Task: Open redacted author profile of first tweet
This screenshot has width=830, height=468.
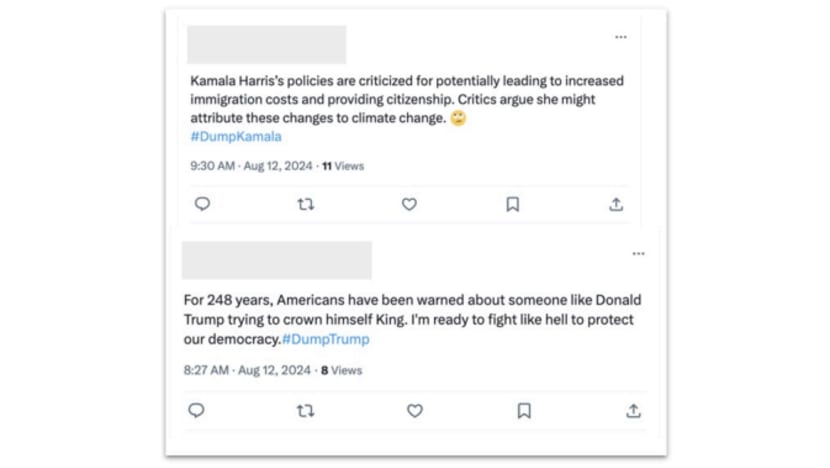Action: pyautogui.click(x=267, y=44)
